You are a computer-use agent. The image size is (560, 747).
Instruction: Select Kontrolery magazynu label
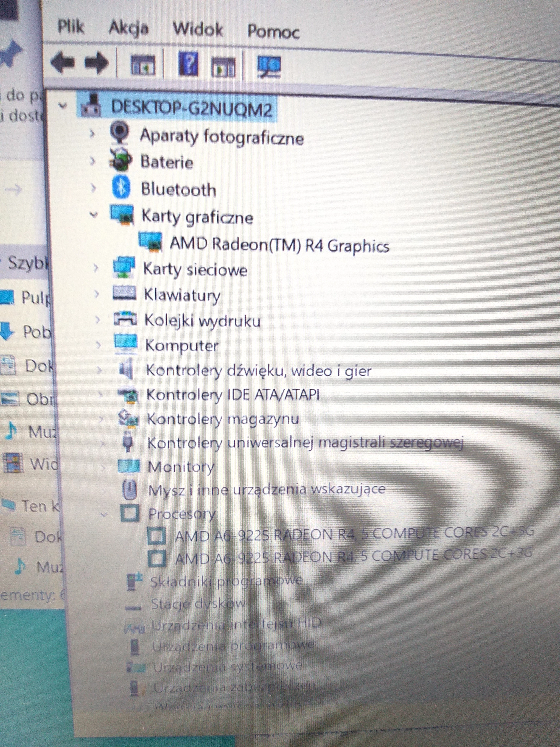[223, 419]
